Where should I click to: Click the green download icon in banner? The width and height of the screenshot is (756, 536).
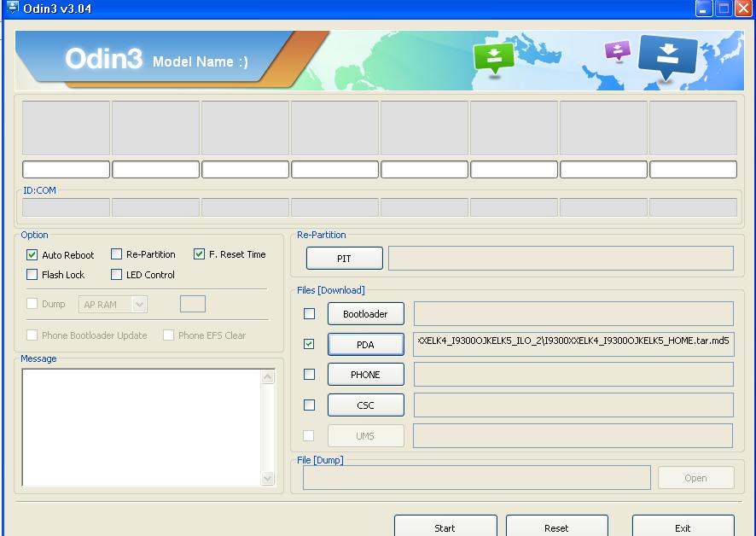click(493, 58)
